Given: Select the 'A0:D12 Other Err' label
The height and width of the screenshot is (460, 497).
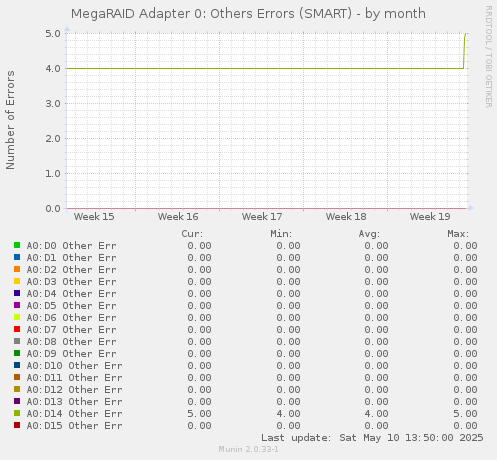Looking at the screenshot, I should point(74,390).
